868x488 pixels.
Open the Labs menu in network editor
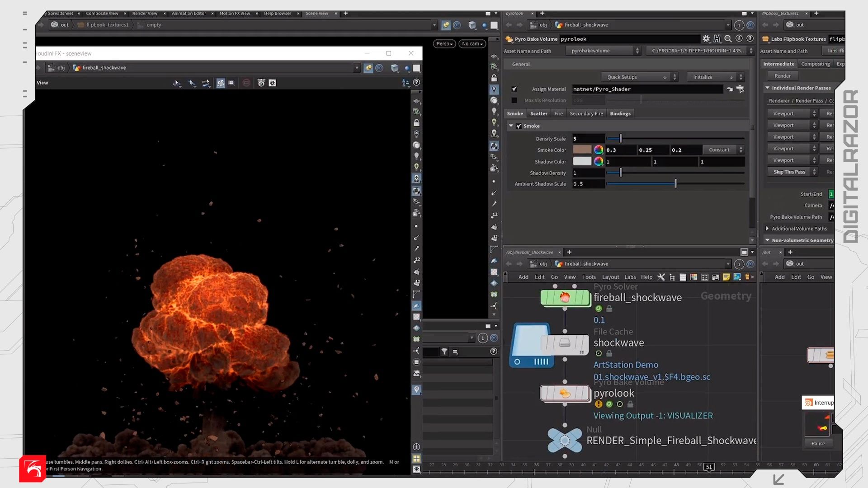630,277
